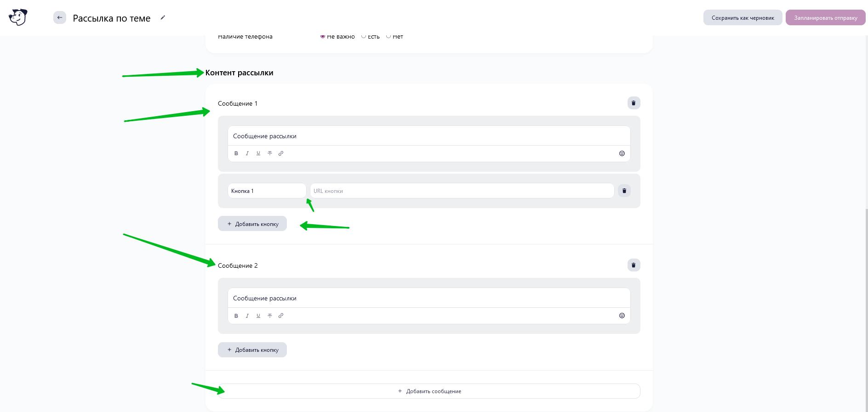This screenshot has width=868, height=412.
Task: Click 'Сохранить как черновик' button
Action: click(742, 18)
